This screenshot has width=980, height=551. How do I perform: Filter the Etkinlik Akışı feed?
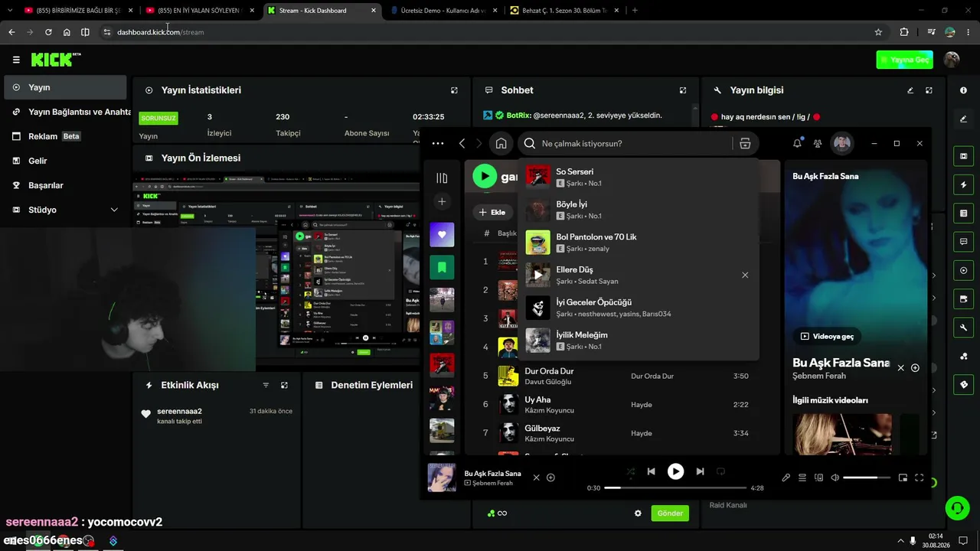[x=266, y=385]
